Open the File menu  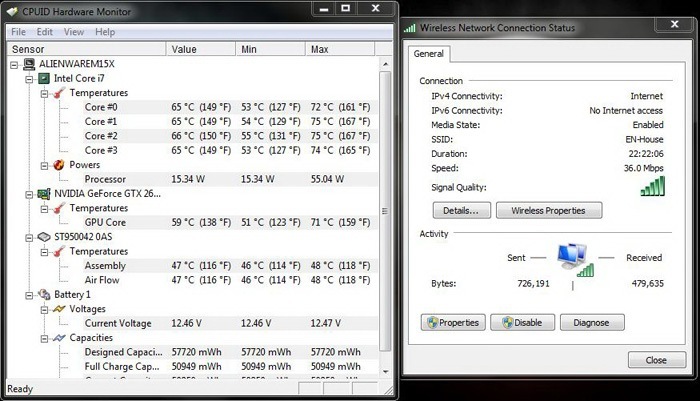pos(18,32)
